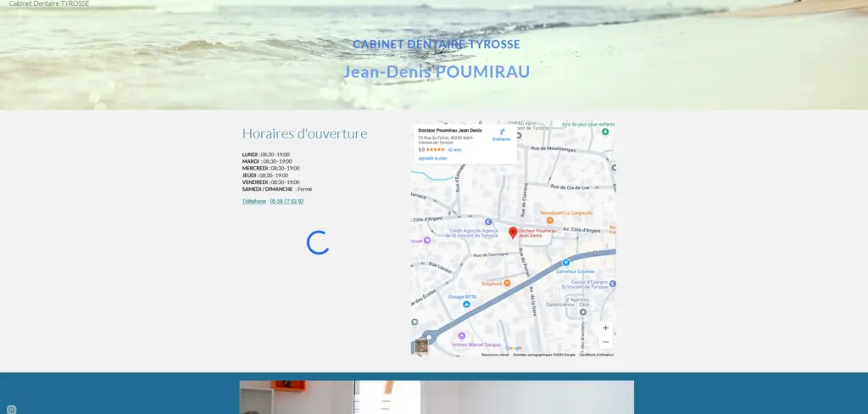Click the "Jean-Denis POUMIRAU" heading
This screenshot has height=414, width=868.
437,72
